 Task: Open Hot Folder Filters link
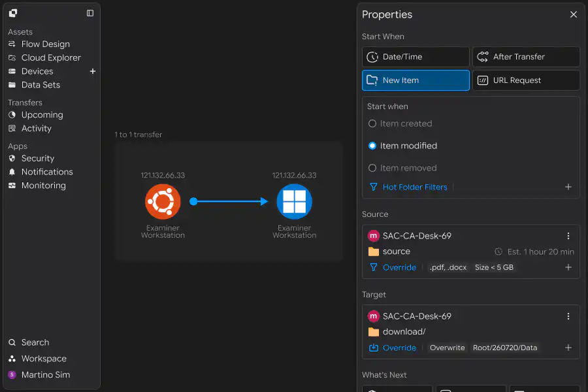tap(415, 188)
